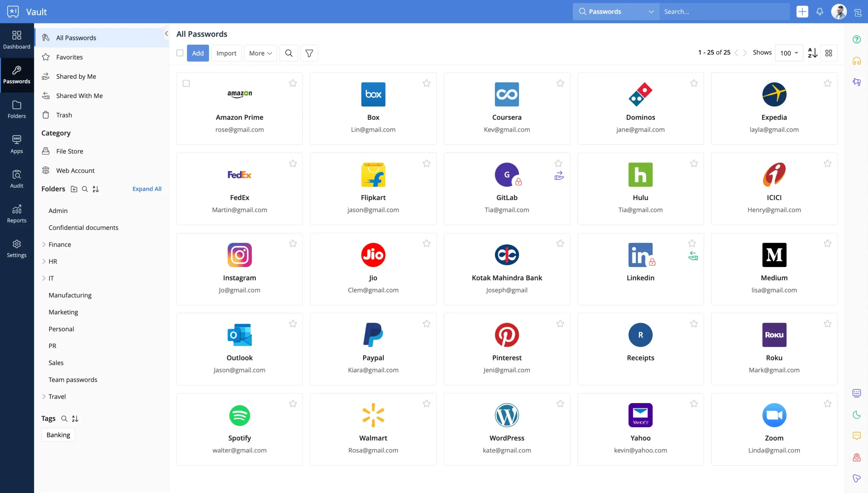Viewport: 868px width, 493px height.
Task: Open the help question mark icon on right edge
Action: click(x=856, y=39)
